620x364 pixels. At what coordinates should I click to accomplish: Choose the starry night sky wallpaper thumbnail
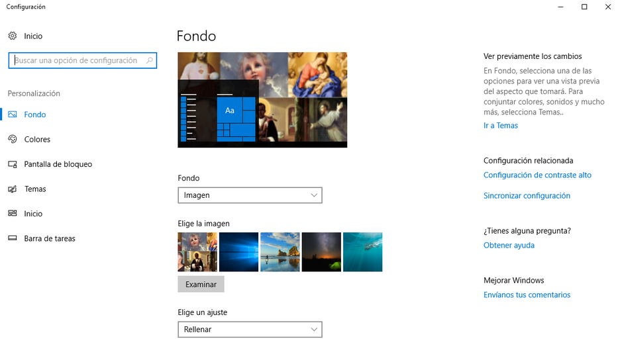(x=321, y=251)
